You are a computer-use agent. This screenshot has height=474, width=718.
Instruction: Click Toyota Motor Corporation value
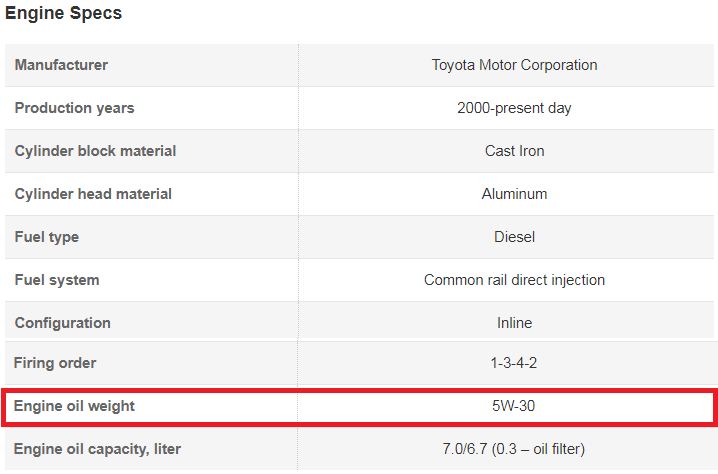coord(514,65)
